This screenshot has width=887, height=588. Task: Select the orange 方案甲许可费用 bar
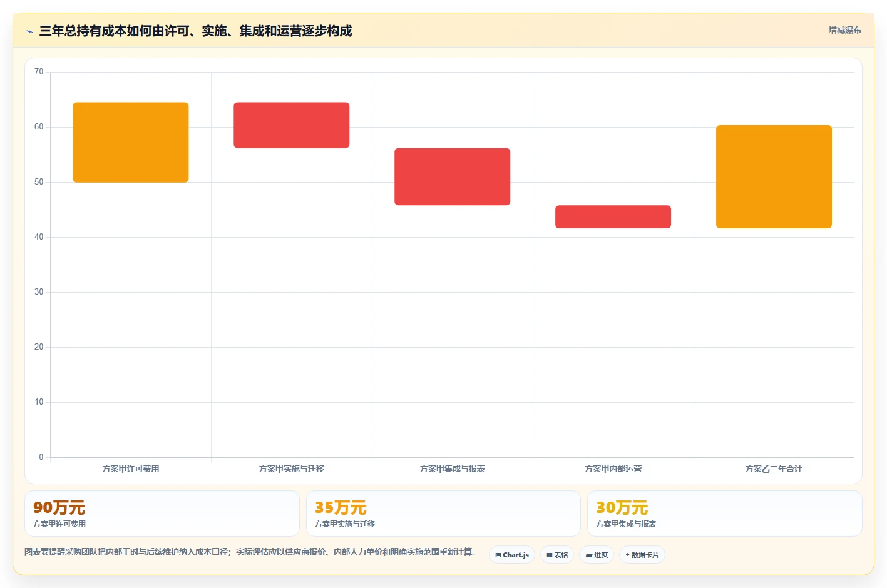(x=131, y=143)
